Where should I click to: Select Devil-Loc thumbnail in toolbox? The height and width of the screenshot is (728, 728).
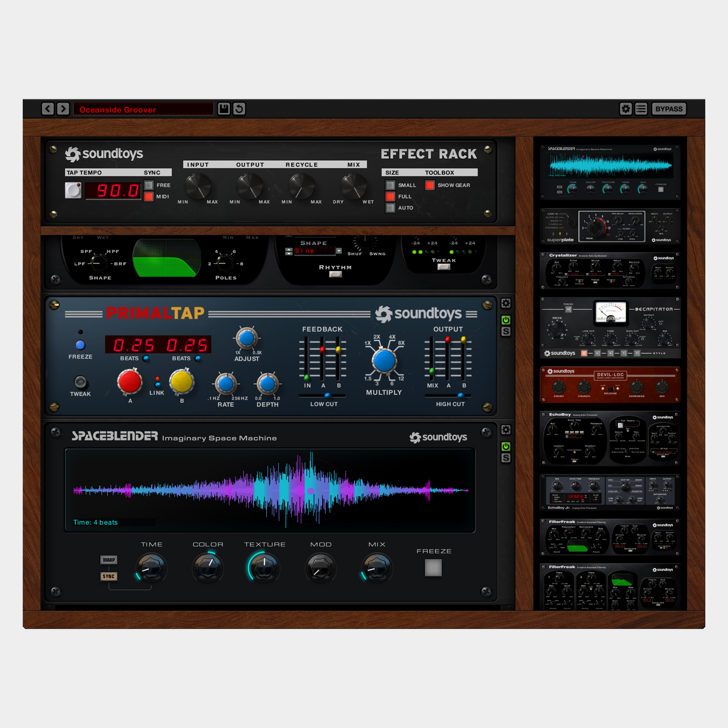coord(610,385)
